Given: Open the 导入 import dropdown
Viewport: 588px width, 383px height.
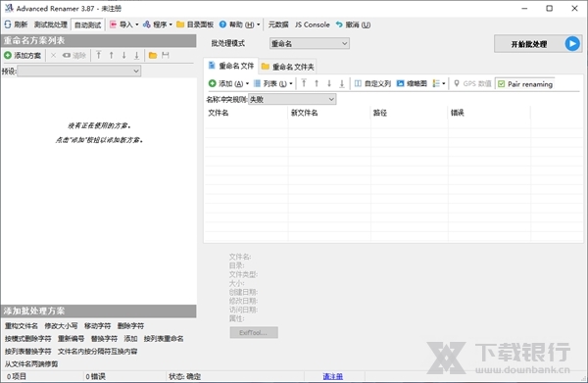Looking at the screenshot, I should [123, 24].
